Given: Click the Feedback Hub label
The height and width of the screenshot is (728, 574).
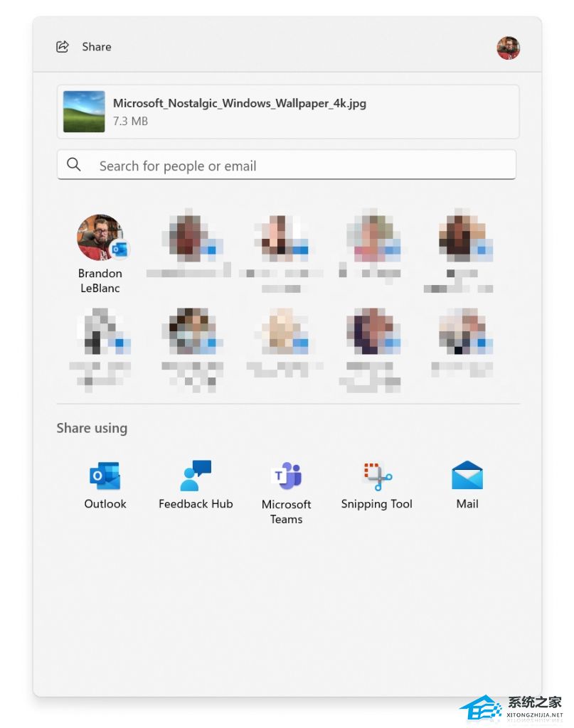Looking at the screenshot, I should click(x=196, y=504).
